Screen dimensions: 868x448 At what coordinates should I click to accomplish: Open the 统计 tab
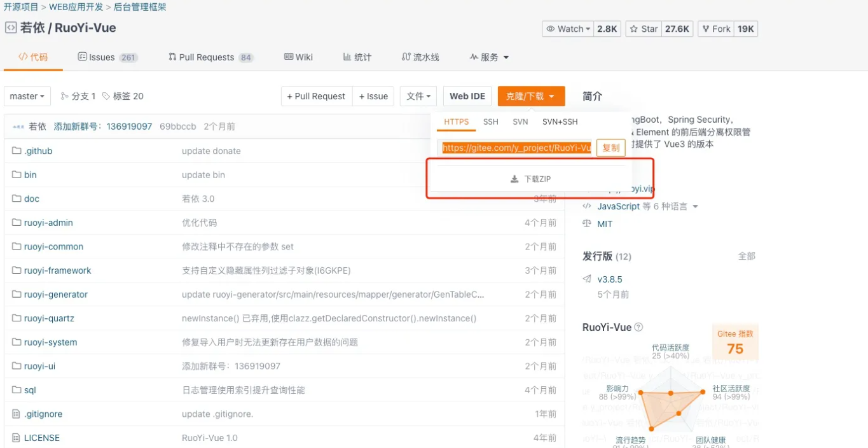click(357, 57)
